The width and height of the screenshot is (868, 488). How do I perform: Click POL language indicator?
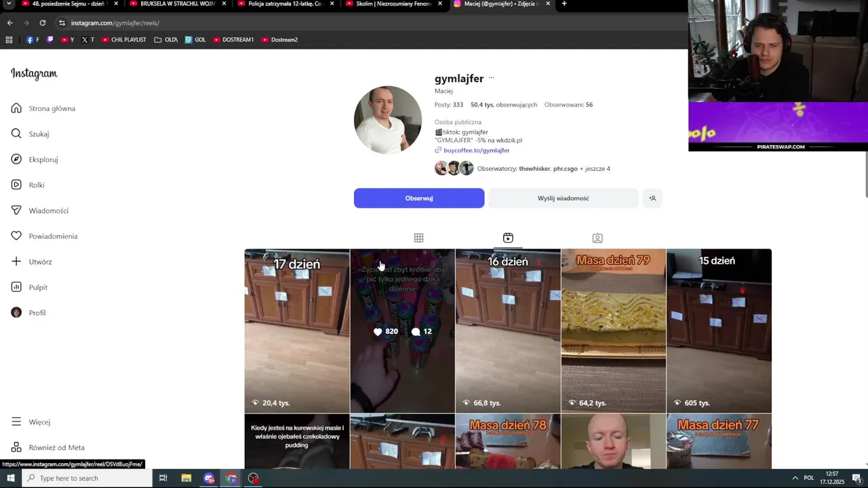pyautogui.click(x=809, y=479)
